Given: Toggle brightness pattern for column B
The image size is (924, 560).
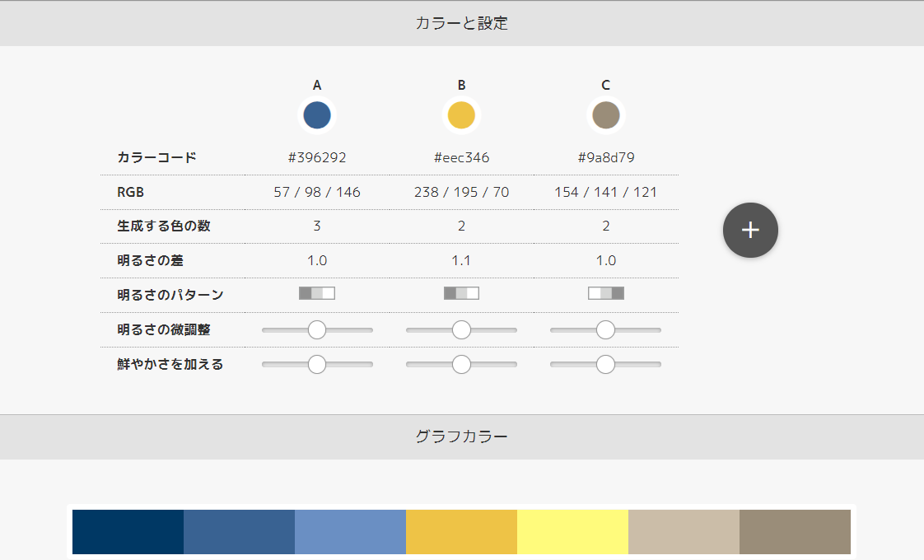Looking at the screenshot, I should click(x=461, y=293).
